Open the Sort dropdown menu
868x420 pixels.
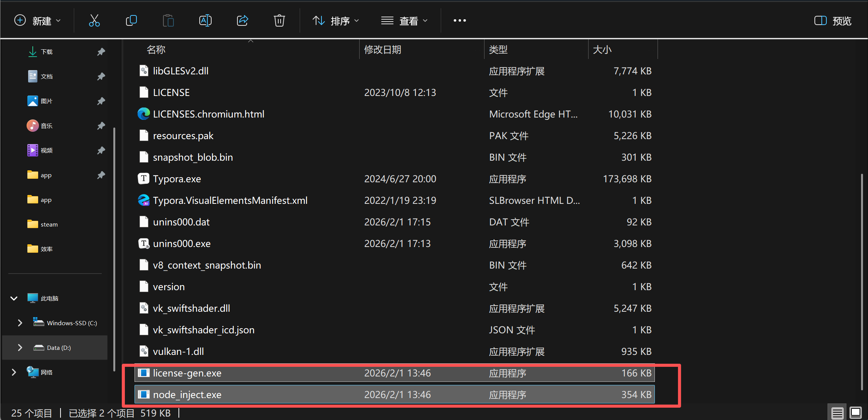coord(335,21)
